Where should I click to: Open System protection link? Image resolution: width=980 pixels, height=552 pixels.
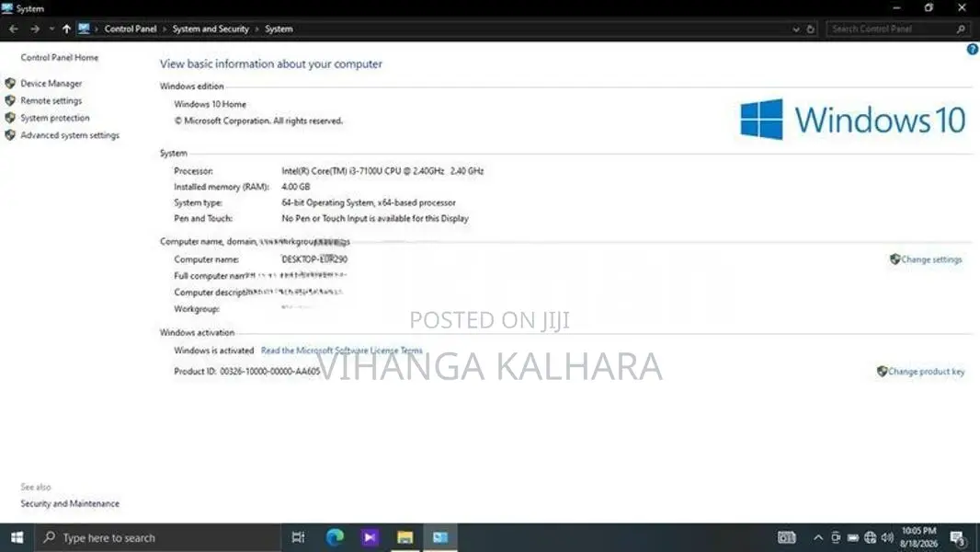pyautogui.click(x=55, y=118)
